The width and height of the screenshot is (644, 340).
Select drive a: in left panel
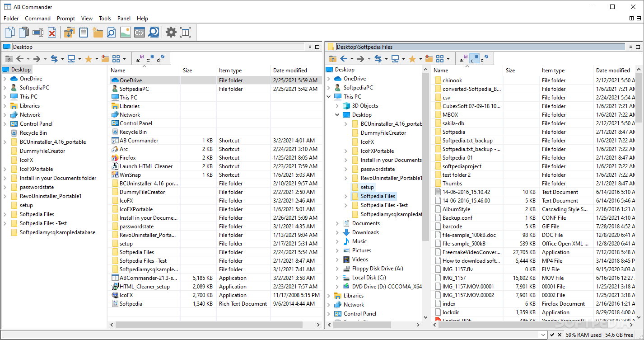pyautogui.click(x=140, y=59)
